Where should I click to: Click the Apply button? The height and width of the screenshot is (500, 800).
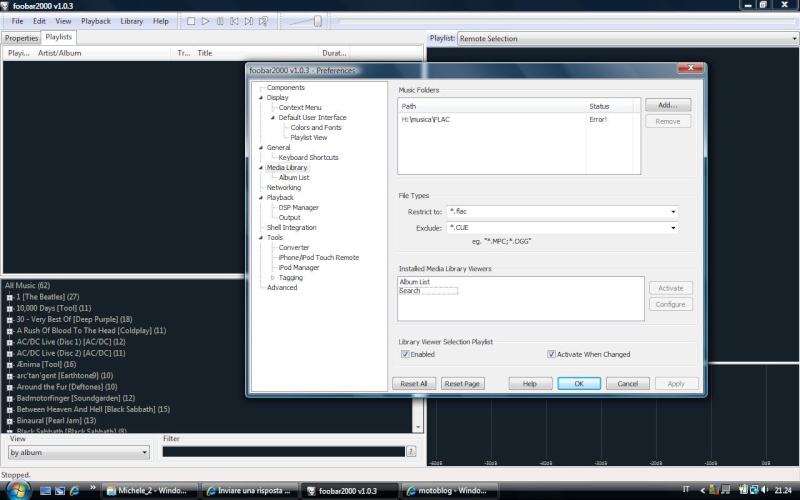click(676, 384)
